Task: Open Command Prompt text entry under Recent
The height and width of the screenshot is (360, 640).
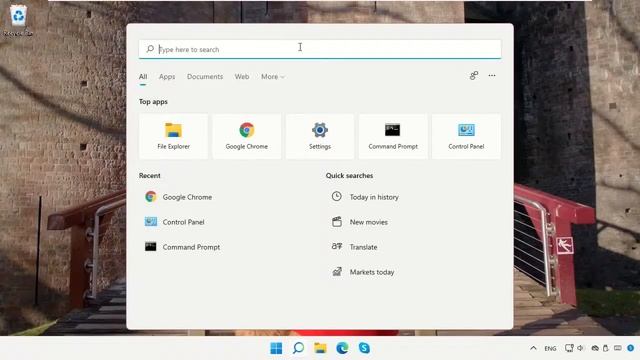Action: click(191, 247)
